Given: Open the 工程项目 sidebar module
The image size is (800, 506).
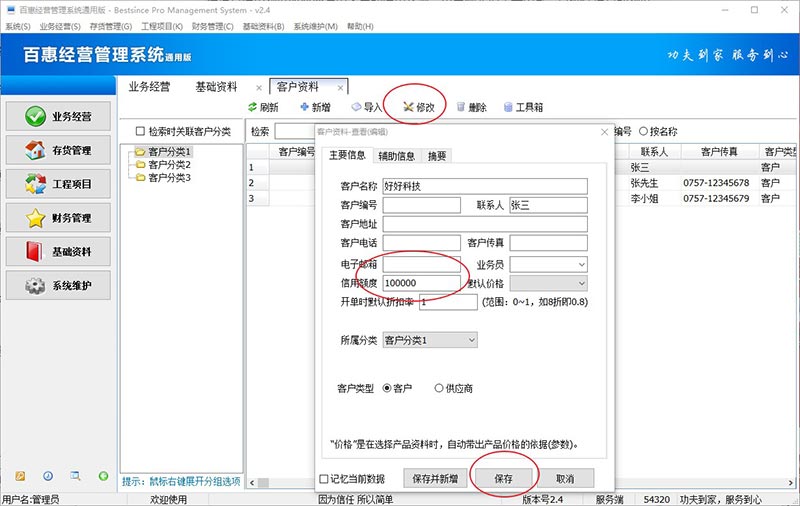Looking at the screenshot, I should (58, 184).
